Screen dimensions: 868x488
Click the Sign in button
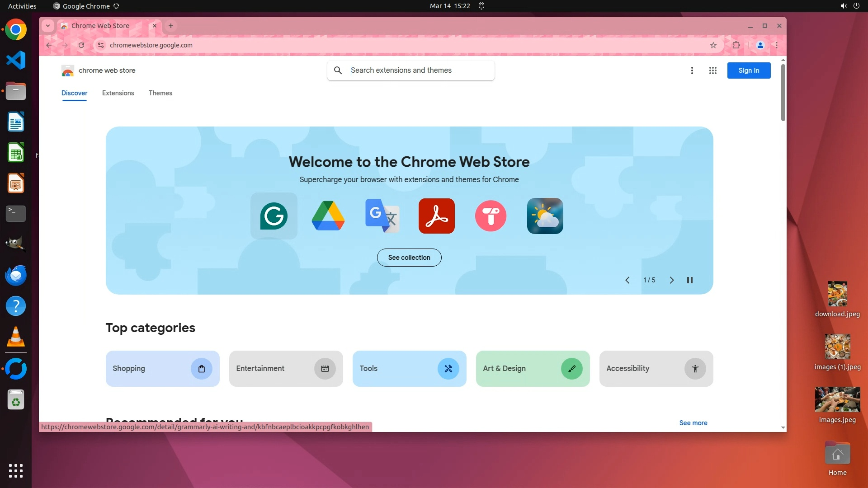749,70
